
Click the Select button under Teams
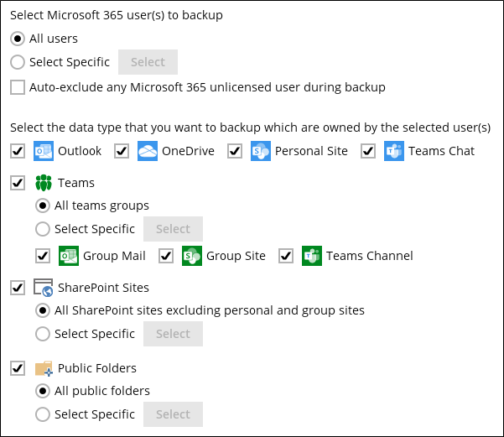(173, 229)
